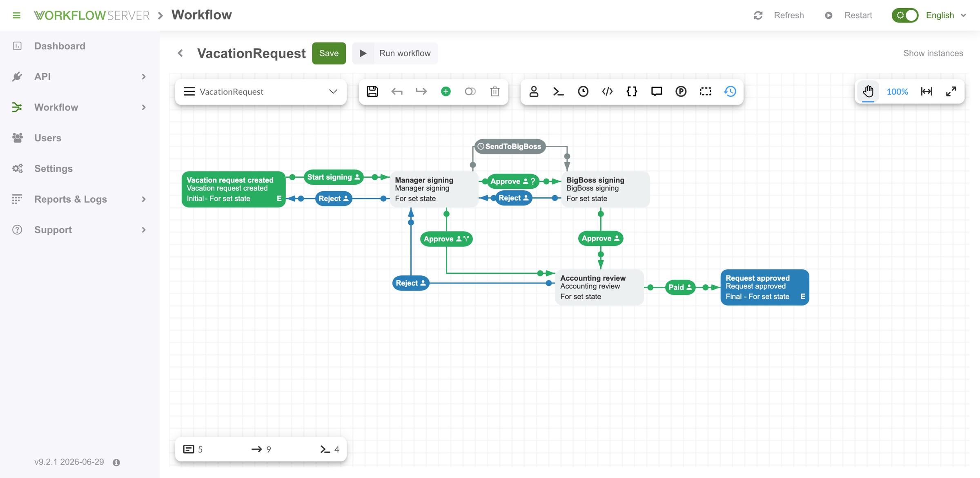This screenshot has width=980, height=478.
Task: Select the Accounting review activity node
Action: click(x=599, y=287)
